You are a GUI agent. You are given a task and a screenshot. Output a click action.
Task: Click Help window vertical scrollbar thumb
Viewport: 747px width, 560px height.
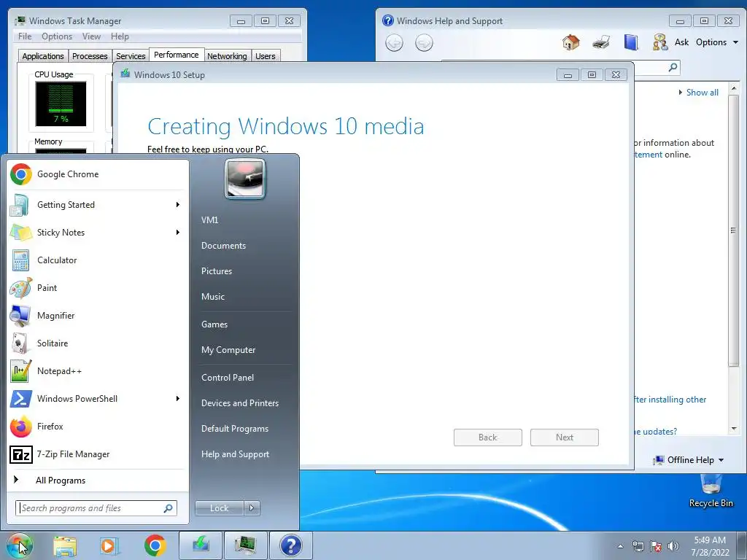[x=734, y=231]
